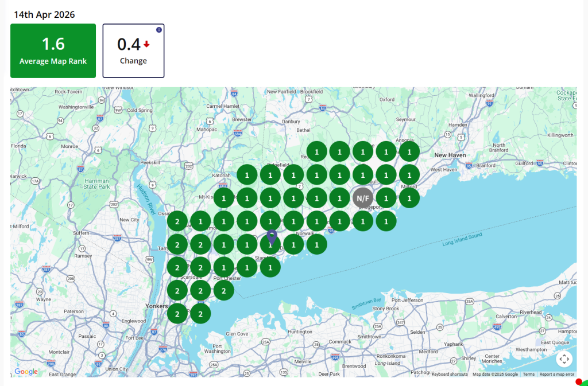588x386 pixels.
Task: Click the info icon on Change card
Action: pos(159,30)
